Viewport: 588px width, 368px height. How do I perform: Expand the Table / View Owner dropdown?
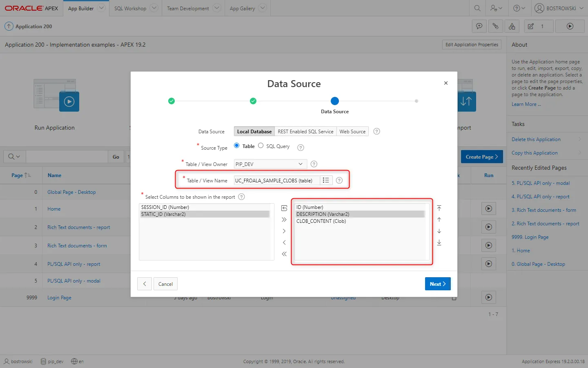(x=270, y=164)
